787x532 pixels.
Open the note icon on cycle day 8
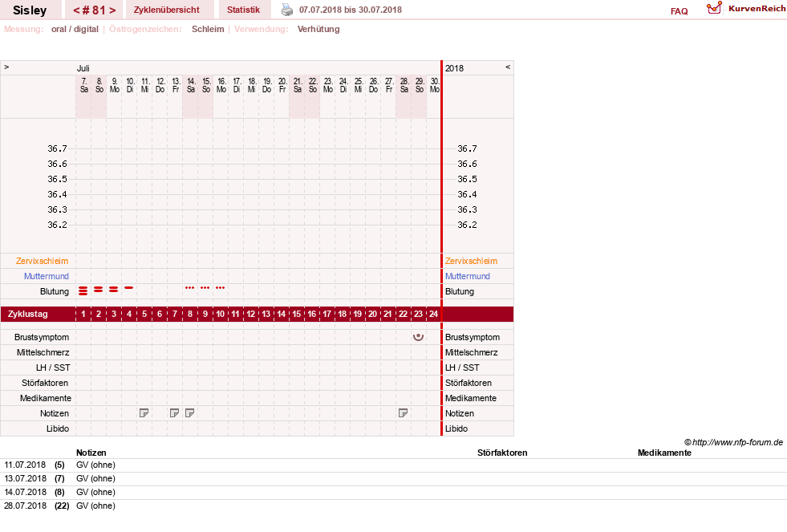tap(189, 413)
